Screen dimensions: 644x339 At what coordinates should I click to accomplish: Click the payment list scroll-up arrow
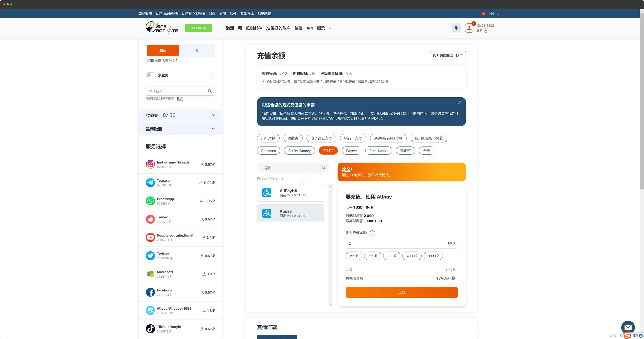(x=330, y=186)
